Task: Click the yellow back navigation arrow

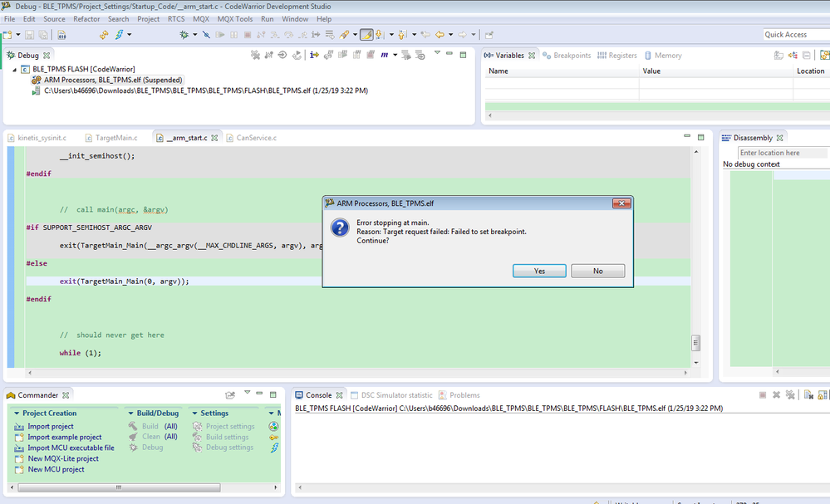Action: click(x=440, y=35)
